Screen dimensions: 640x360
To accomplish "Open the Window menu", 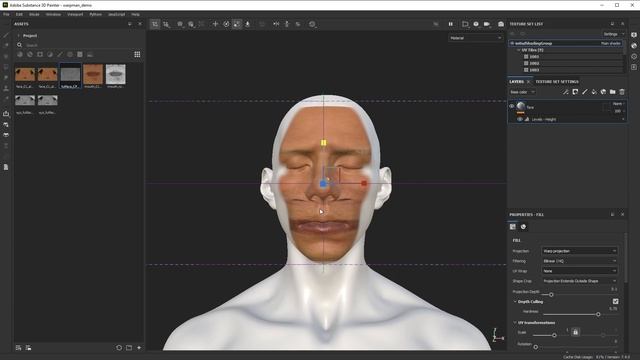I will click(53, 14).
